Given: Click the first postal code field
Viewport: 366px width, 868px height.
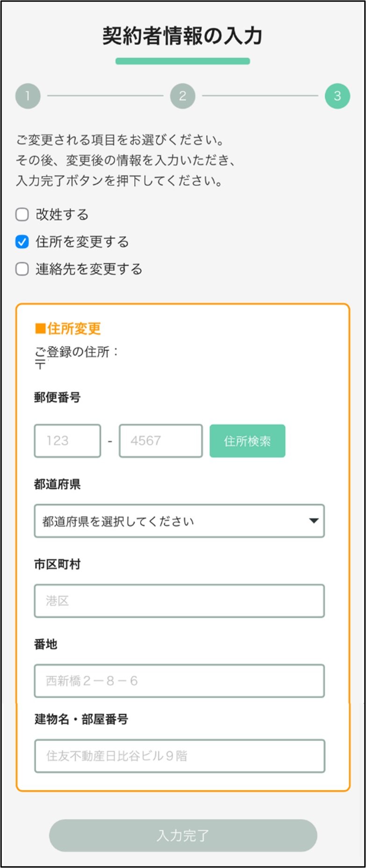Looking at the screenshot, I should [x=67, y=441].
